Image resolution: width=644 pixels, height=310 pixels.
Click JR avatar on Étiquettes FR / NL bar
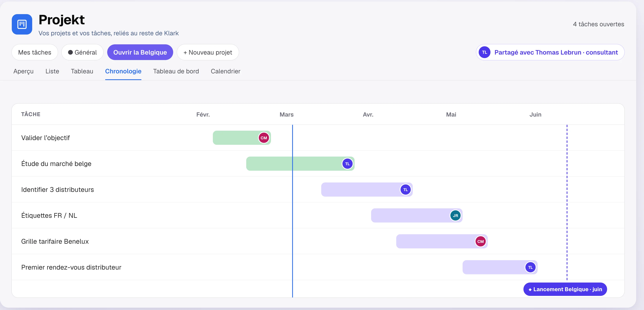click(x=456, y=216)
